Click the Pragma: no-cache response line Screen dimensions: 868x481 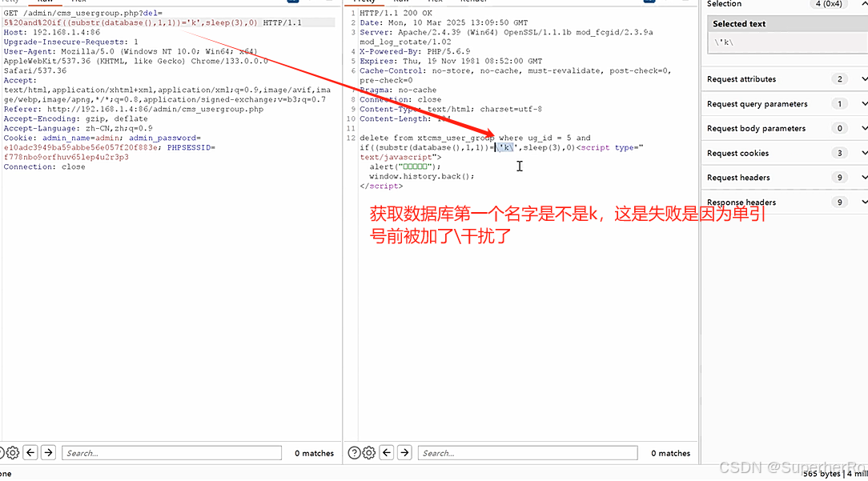398,90
